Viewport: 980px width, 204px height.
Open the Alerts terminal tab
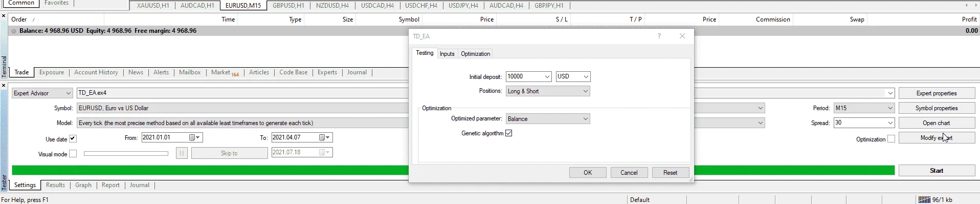(161, 72)
